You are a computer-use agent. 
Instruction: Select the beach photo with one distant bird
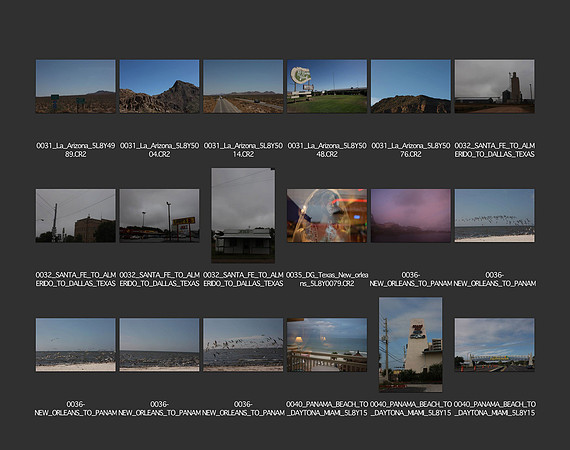(76, 345)
